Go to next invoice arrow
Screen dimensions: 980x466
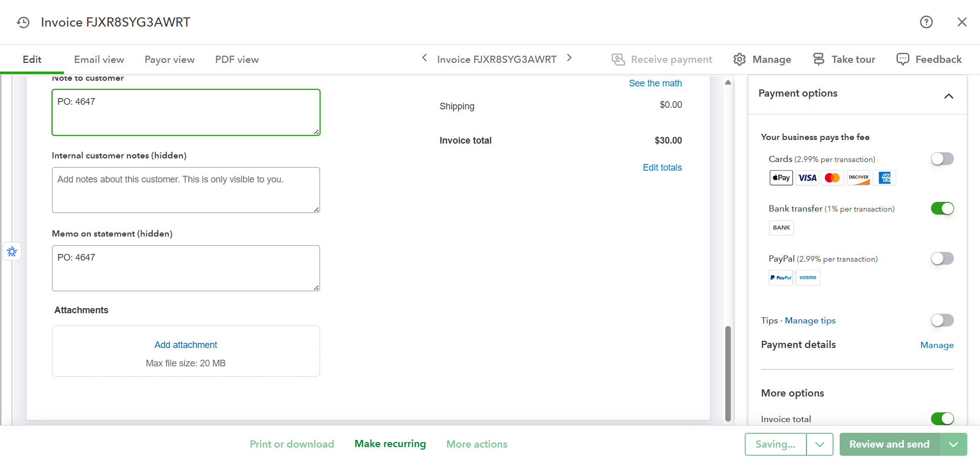(569, 58)
